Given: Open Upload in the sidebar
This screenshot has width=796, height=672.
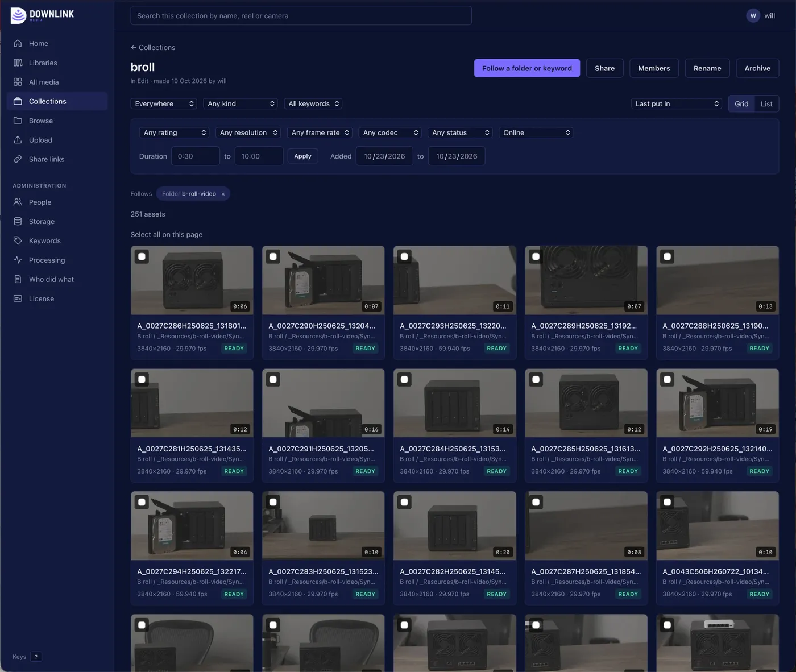Looking at the screenshot, I should tap(57, 140).
